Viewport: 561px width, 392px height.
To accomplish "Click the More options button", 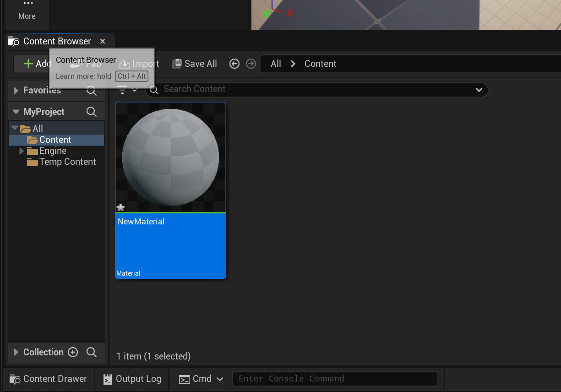I will pos(27,11).
